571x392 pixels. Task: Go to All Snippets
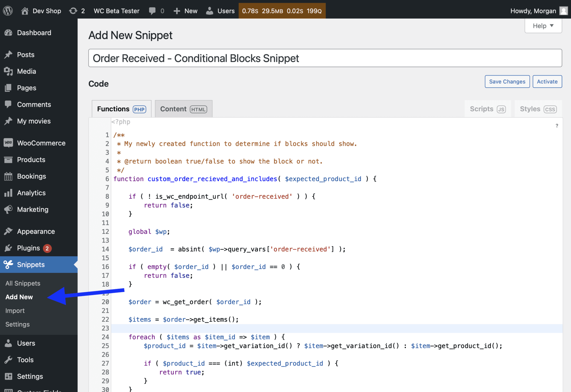(x=23, y=283)
